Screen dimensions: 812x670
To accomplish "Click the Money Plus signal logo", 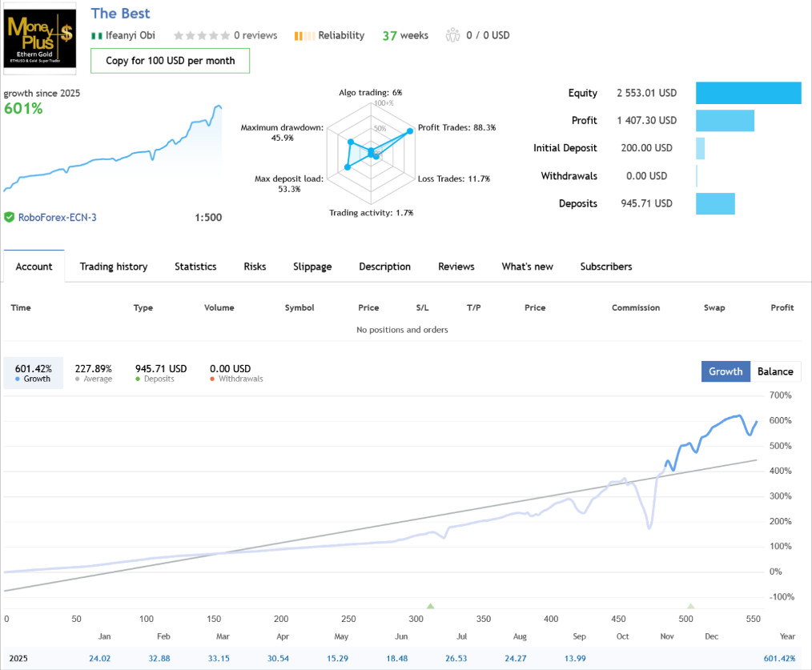I will (40, 36).
